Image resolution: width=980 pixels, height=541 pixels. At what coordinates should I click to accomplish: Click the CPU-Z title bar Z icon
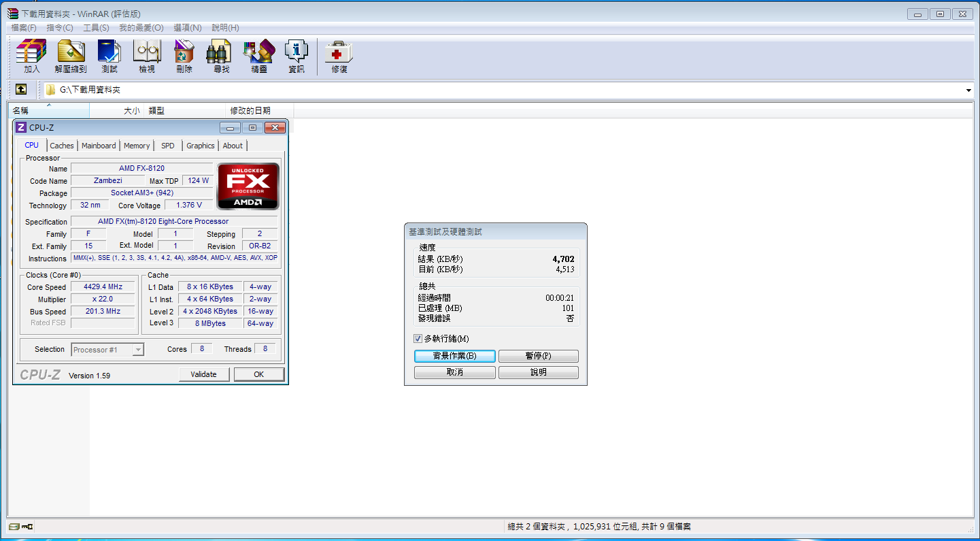21,127
